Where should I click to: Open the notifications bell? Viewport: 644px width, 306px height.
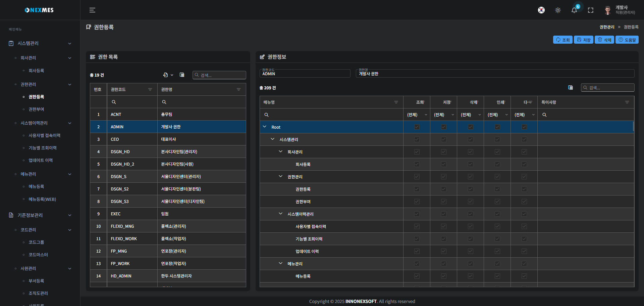pyautogui.click(x=574, y=10)
